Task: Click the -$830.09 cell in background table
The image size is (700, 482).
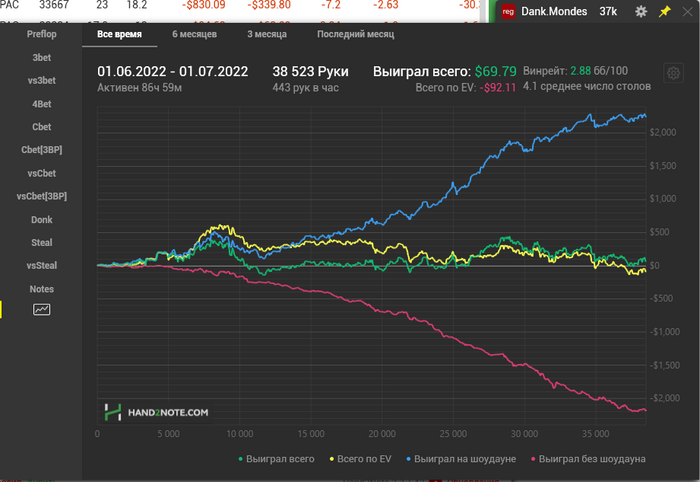Action: pos(204,5)
